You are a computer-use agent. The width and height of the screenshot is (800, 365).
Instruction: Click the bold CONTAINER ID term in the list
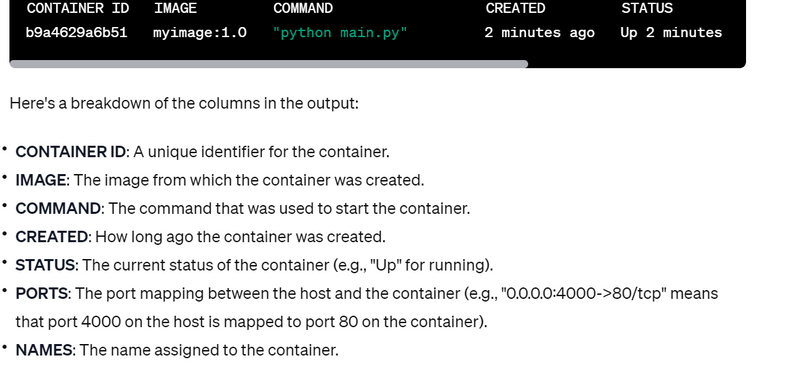[70, 152]
